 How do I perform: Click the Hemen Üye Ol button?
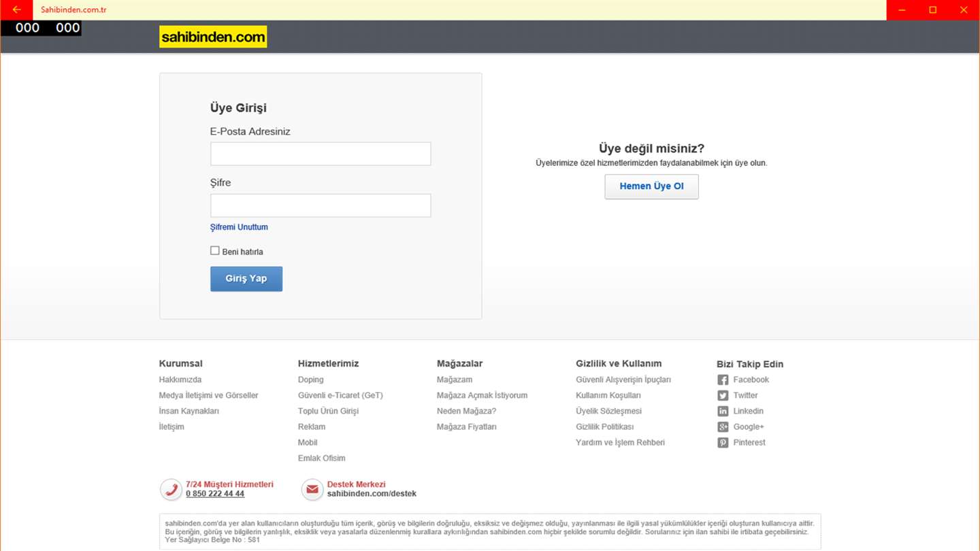click(x=651, y=186)
